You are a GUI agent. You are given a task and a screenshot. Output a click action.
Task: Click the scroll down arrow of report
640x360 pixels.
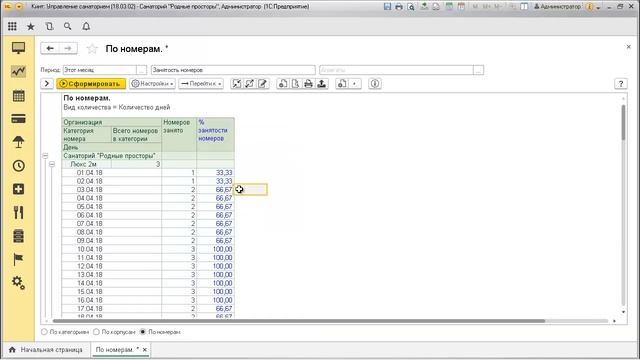pos(623,312)
